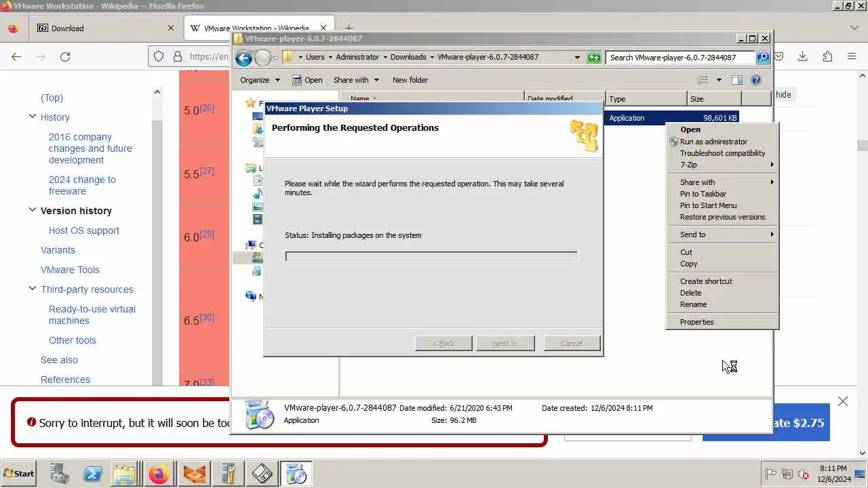This screenshot has width=868, height=488.
Task: Click the Other tools sidebar link
Action: [x=73, y=340]
